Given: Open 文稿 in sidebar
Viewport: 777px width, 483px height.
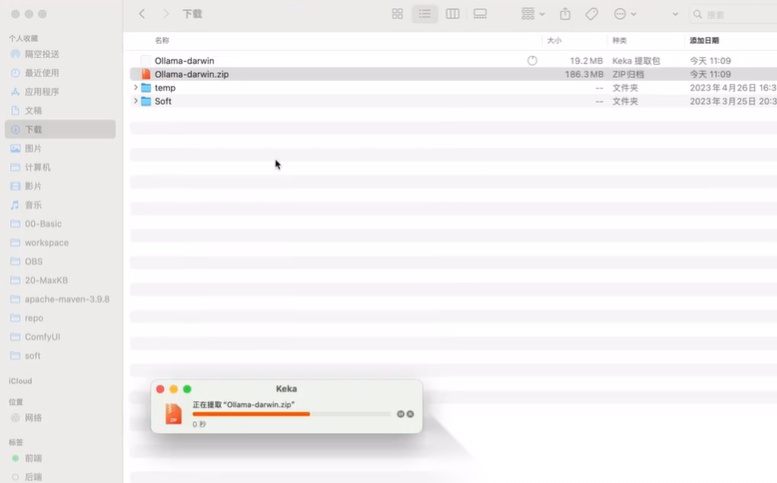Looking at the screenshot, I should click(60, 110).
